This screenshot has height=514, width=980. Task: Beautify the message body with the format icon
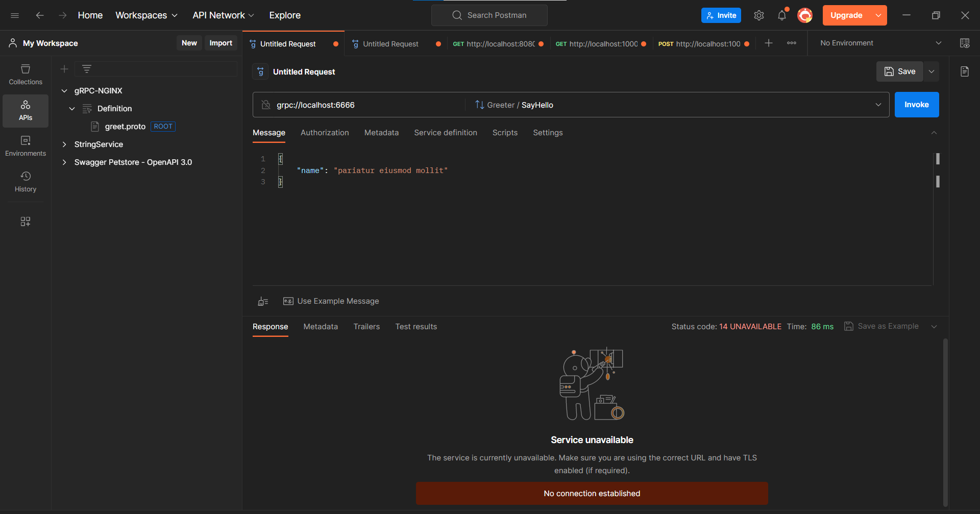pyautogui.click(x=262, y=301)
